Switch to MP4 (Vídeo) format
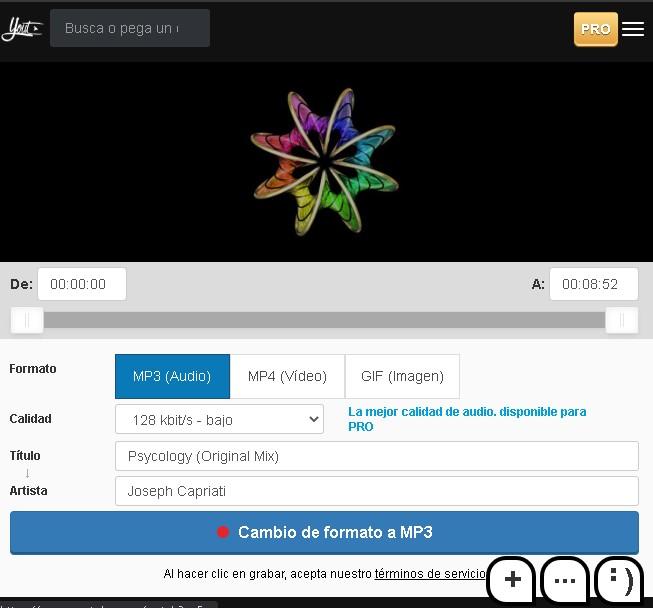Viewport: 653px width, 608px height. [x=287, y=376]
